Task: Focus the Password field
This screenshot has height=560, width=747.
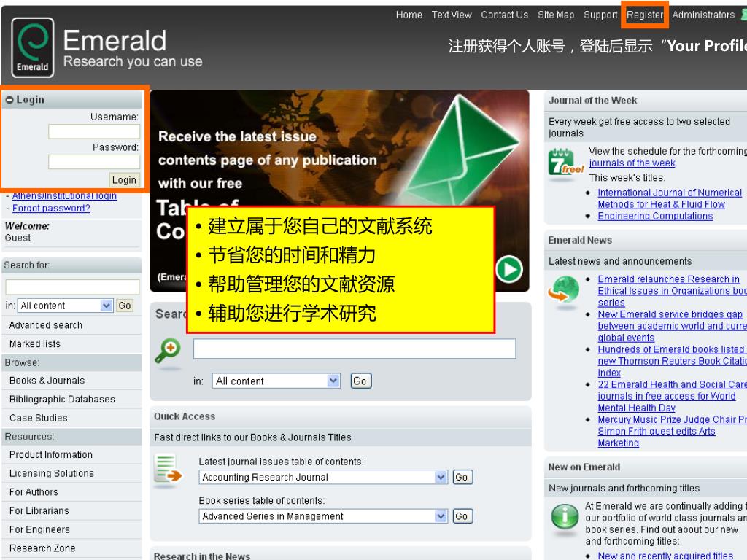Action: click(94, 162)
